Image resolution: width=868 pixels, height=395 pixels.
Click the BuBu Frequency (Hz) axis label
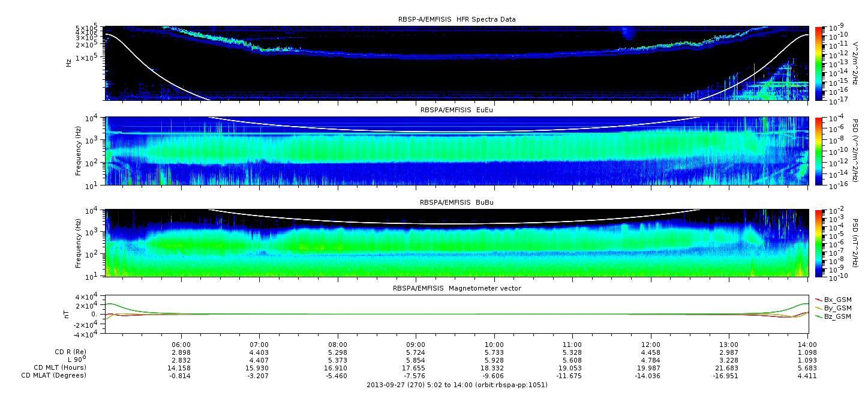[x=79, y=243]
